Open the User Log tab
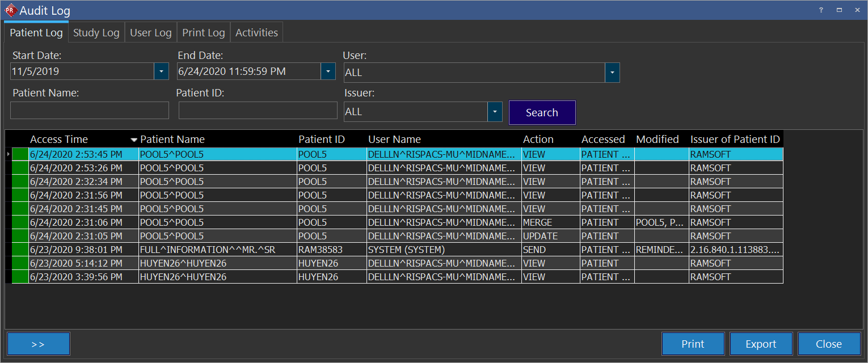This screenshot has width=868, height=363. 150,33
